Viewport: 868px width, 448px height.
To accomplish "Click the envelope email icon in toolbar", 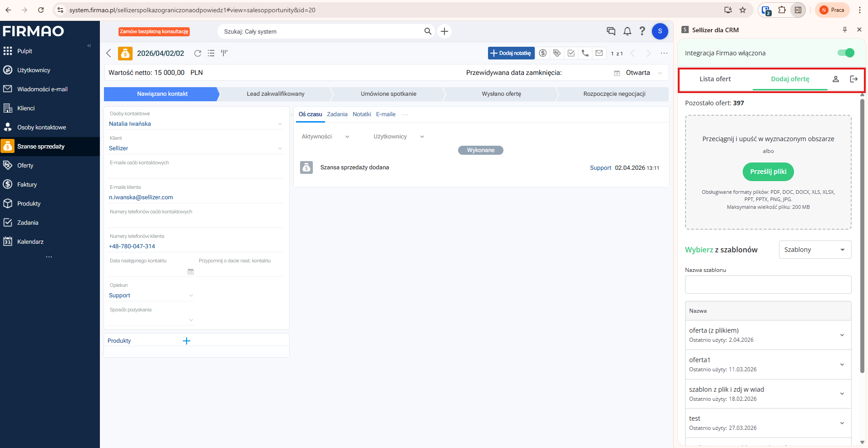I will click(x=599, y=53).
